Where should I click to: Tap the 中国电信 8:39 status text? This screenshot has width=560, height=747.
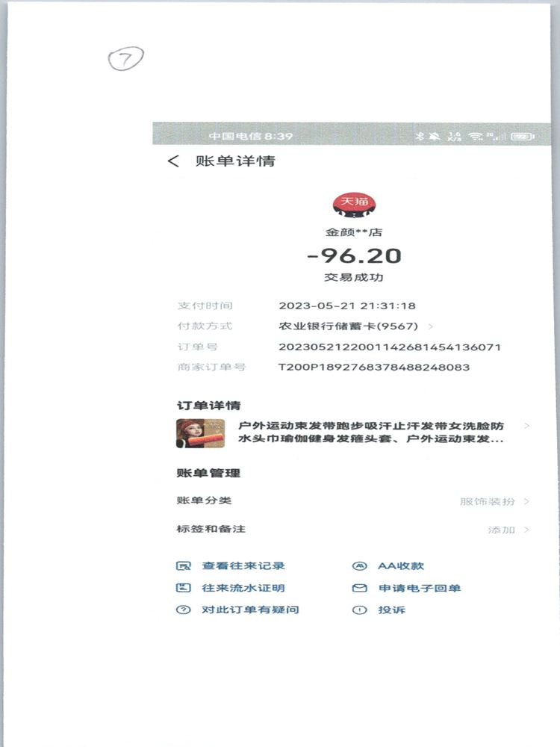[x=250, y=136]
